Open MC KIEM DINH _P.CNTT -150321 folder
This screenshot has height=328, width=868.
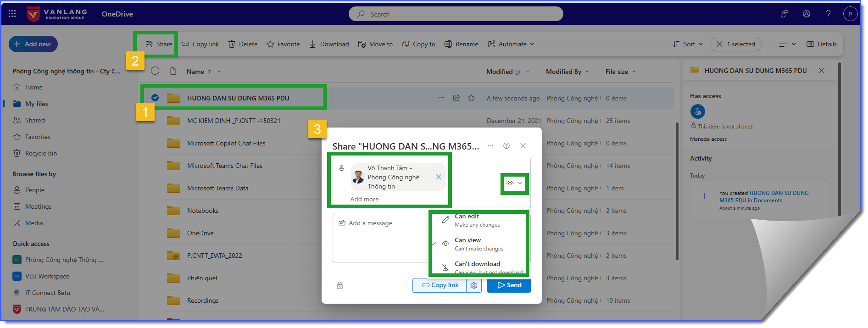234,121
